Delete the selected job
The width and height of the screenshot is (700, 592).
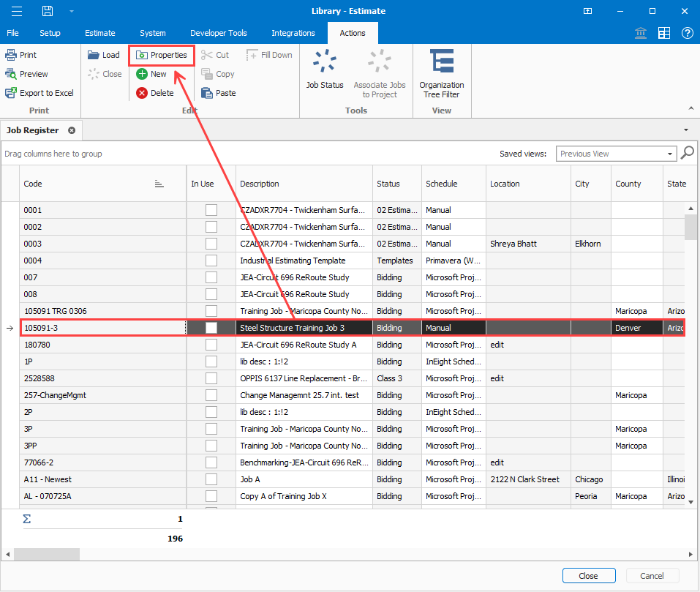(155, 93)
